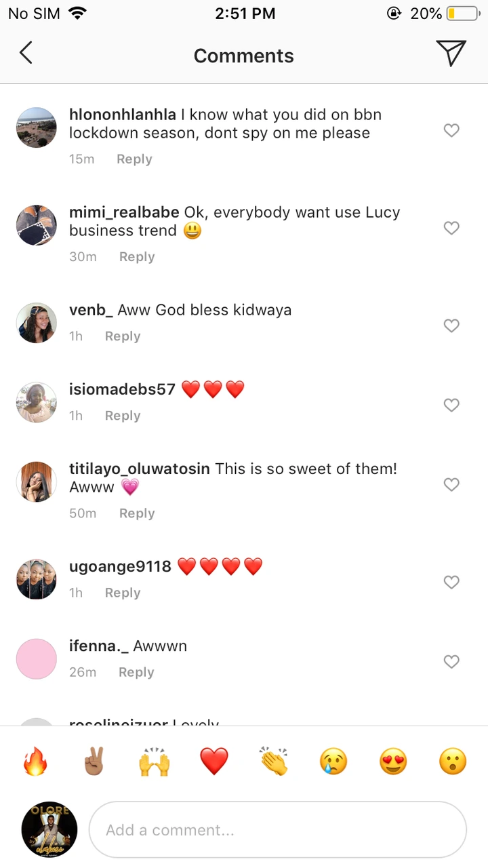Screen dimensions: 488x868
Task: Insert the surprised face emoji reaction
Action: [453, 762]
